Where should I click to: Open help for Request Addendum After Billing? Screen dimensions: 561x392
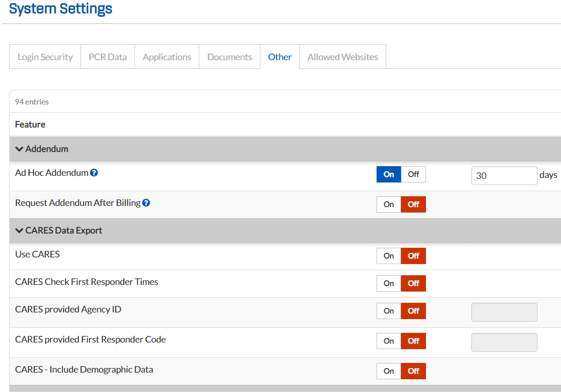pyautogui.click(x=146, y=202)
